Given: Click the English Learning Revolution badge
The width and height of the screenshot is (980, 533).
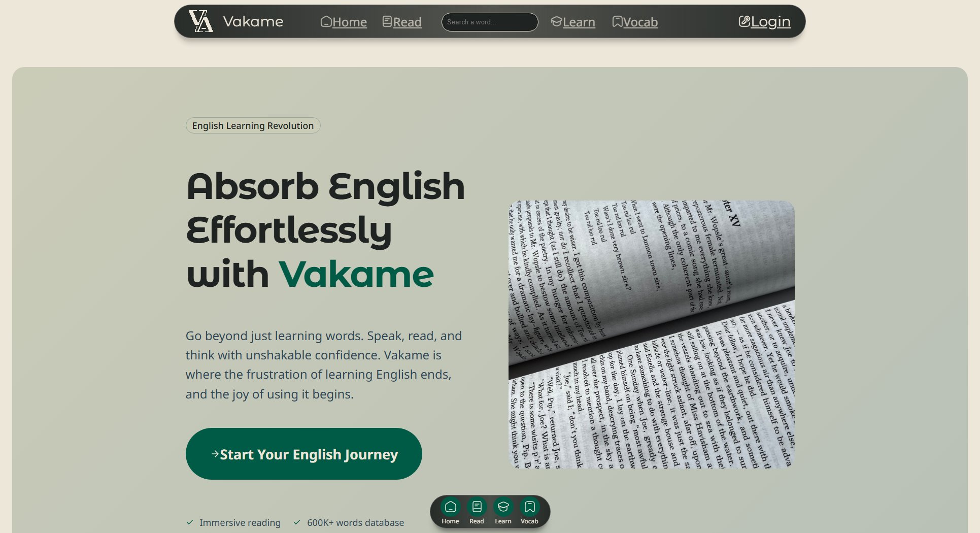Looking at the screenshot, I should (253, 125).
